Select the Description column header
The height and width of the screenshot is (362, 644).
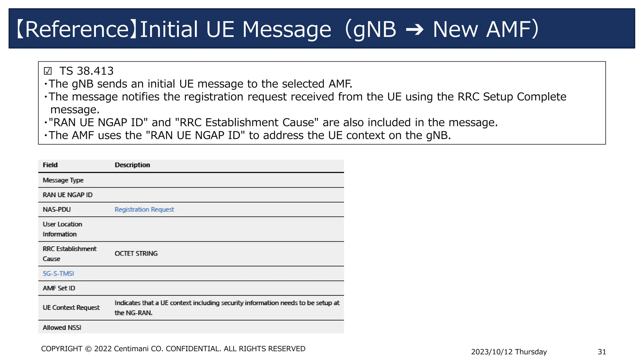tap(132, 165)
